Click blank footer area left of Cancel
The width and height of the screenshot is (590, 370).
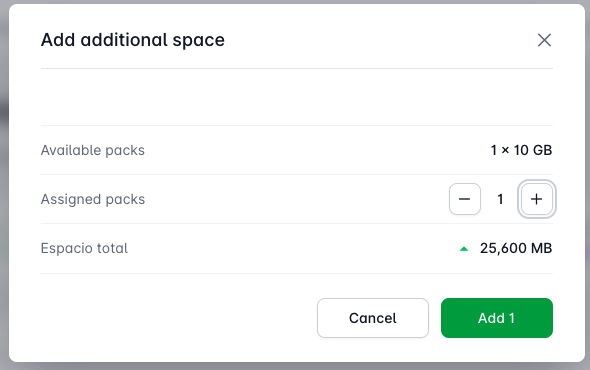pos(177,318)
